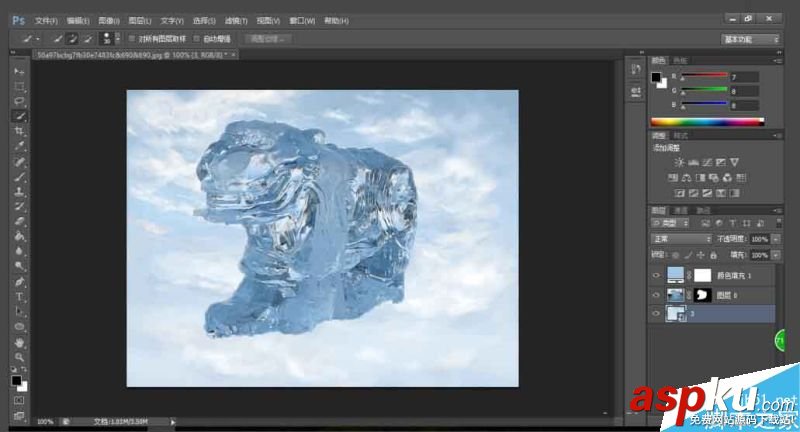Select the Spot Healing Brush tool
The width and height of the screenshot is (800, 432).
(19, 162)
